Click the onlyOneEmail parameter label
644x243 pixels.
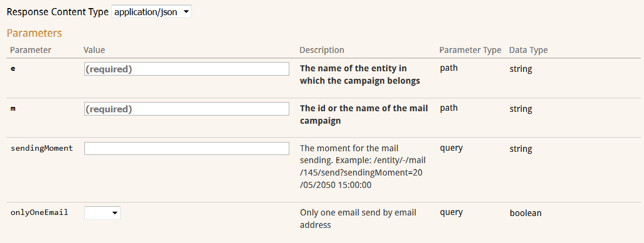[39, 212]
